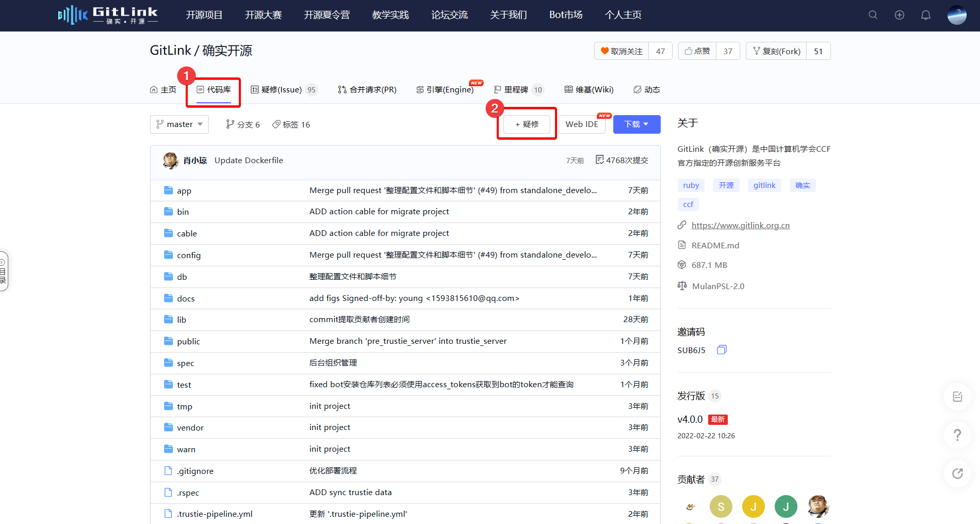Open the .trustie-pipeline.yml file
This screenshot has height=524, width=980.
click(215, 514)
